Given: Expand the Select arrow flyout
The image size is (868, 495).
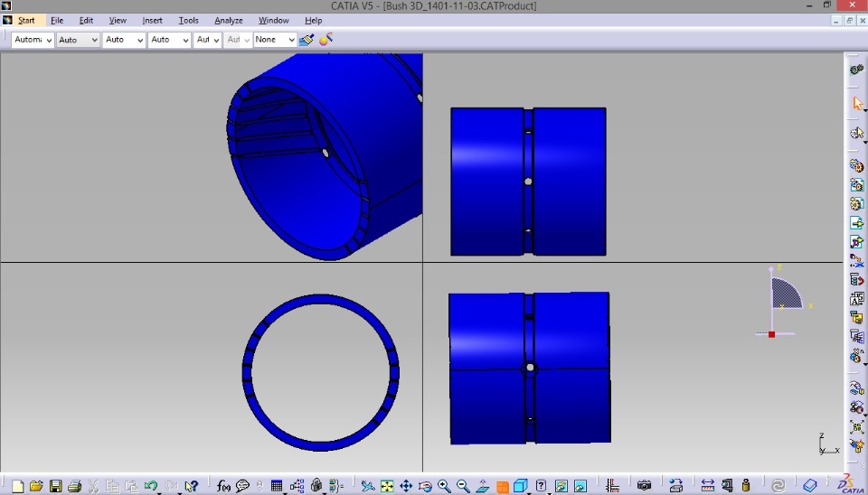Looking at the screenshot, I should click(x=864, y=110).
